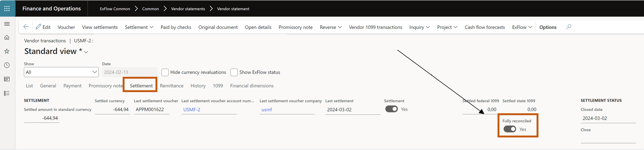Open the Show dropdown set to All
Screen dimensions: 644x150
61,72
